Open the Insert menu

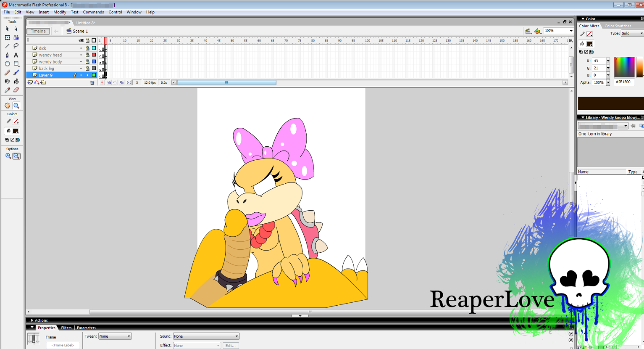(44, 12)
